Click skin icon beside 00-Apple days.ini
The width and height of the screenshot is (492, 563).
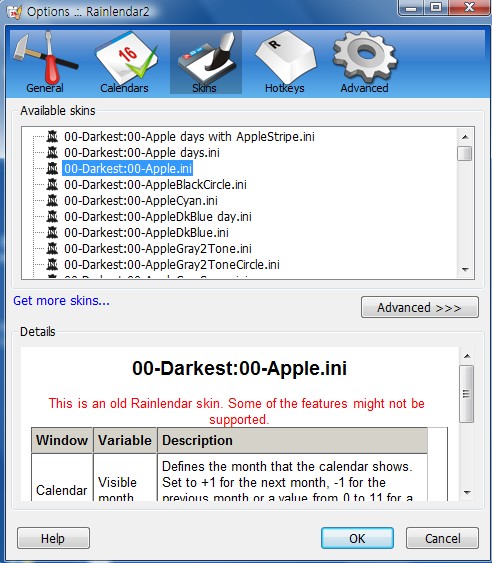click(x=52, y=153)
